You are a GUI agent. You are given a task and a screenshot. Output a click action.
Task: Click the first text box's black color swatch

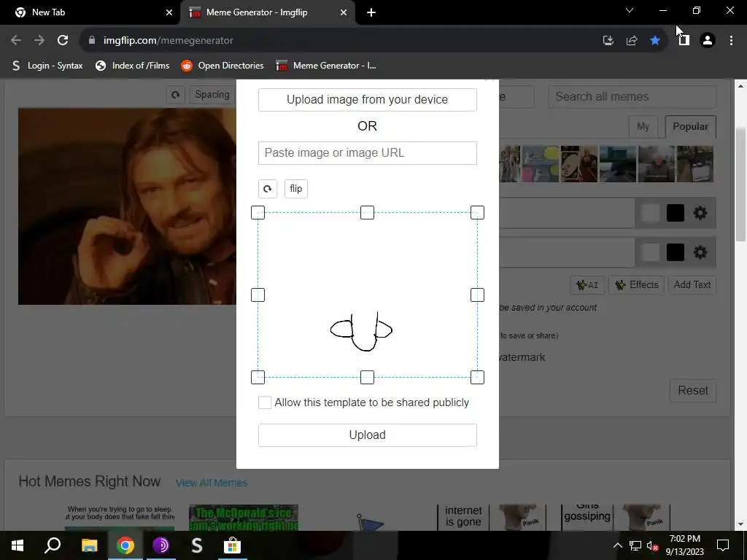[x=675, y=213]
